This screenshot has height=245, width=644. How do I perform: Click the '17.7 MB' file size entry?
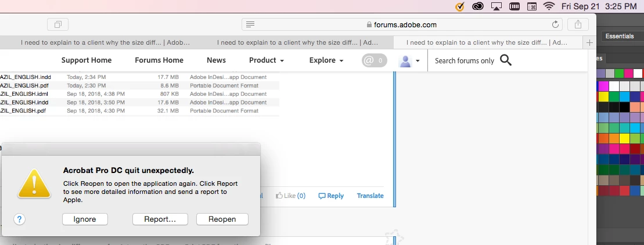pos(168,77)
